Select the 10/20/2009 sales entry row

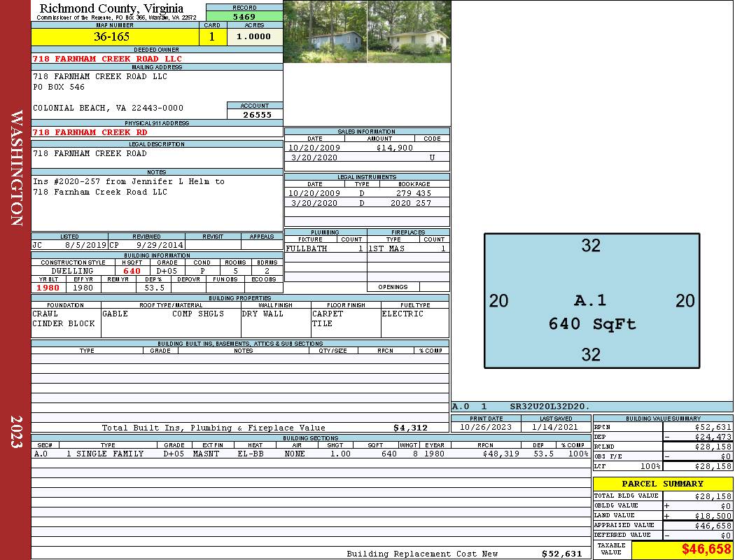coord(367,148)
